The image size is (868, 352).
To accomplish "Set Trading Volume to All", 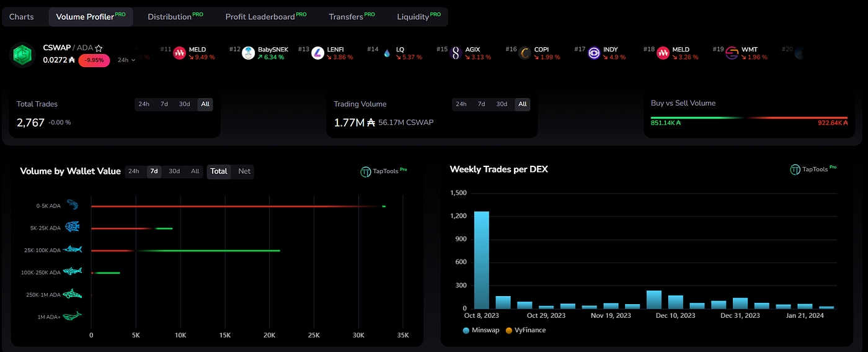I will [x=523, y=104].
